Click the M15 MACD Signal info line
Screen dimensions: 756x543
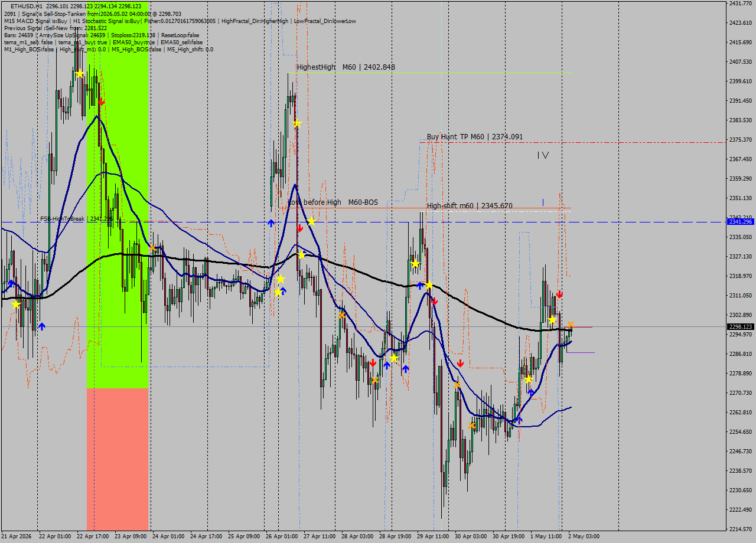pos(180,21)
